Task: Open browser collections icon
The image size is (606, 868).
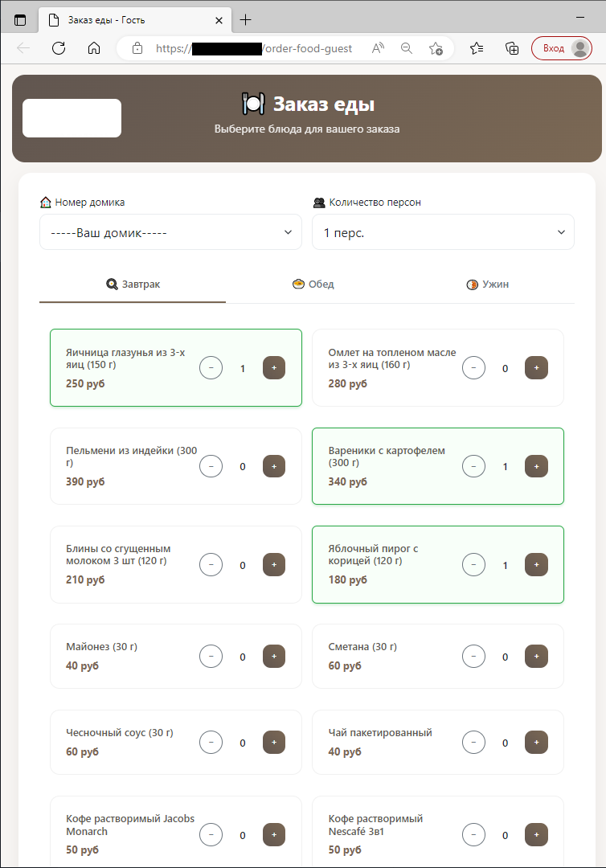Action: 511,48
